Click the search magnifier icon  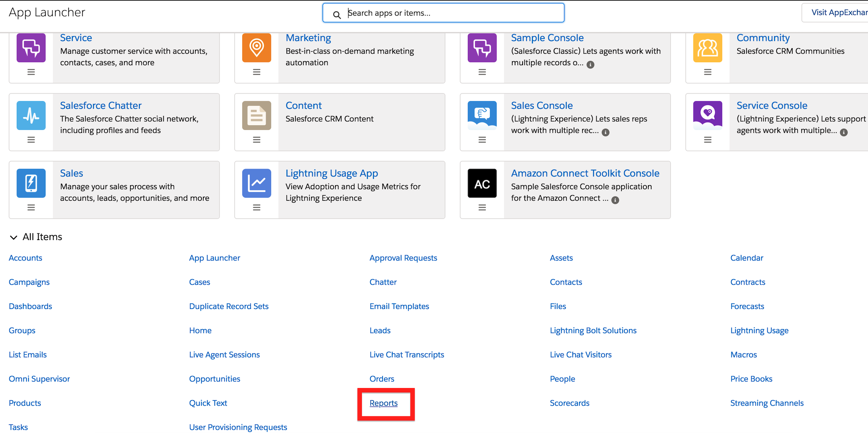click(x=336, y=15)
